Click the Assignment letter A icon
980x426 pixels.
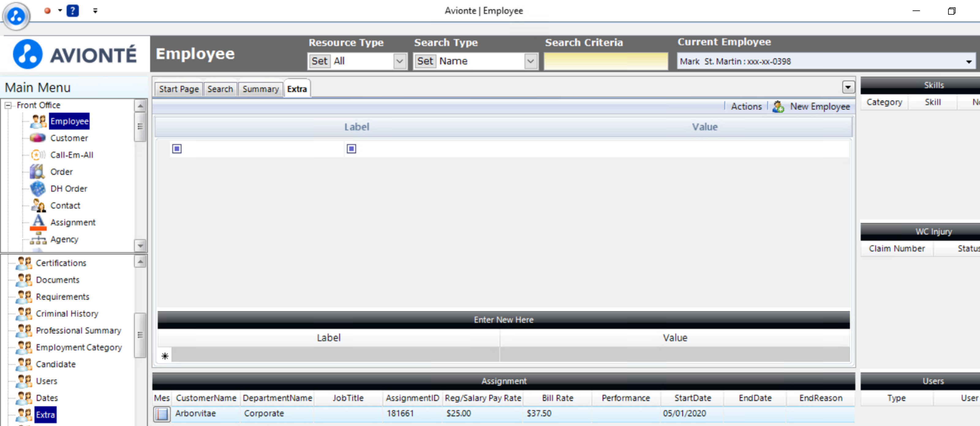click(38, 222)
